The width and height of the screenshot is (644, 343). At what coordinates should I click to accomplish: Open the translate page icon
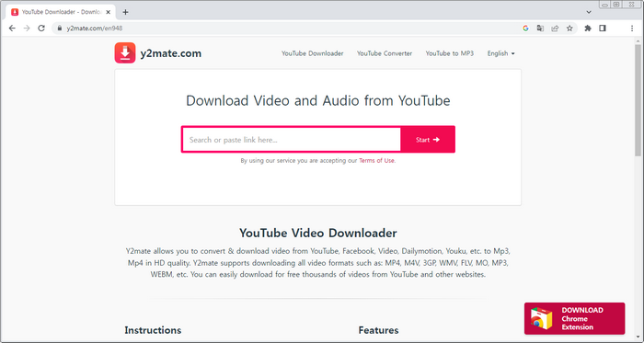[540, 29]
